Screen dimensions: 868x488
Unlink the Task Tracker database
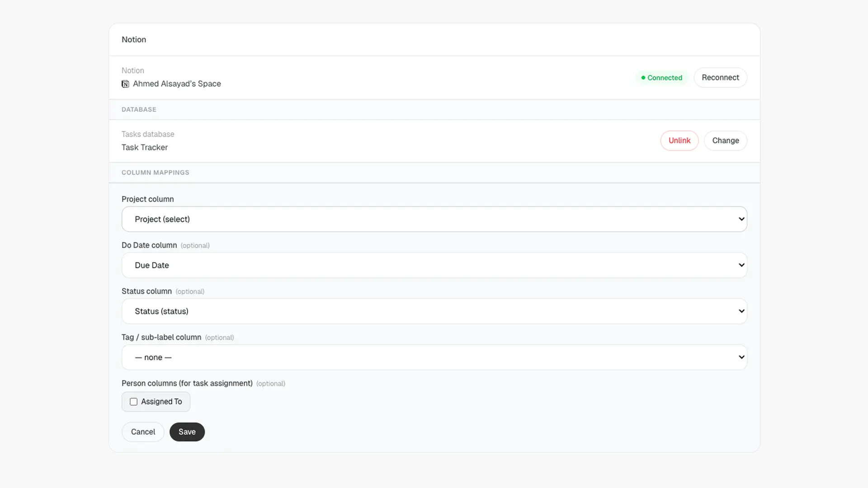click(679, 141)
